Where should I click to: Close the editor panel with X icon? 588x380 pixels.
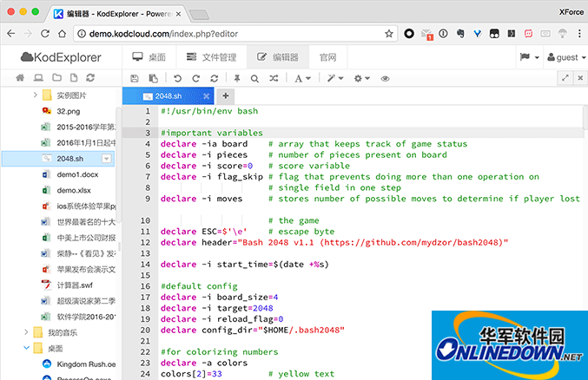[x=580, y=78]
